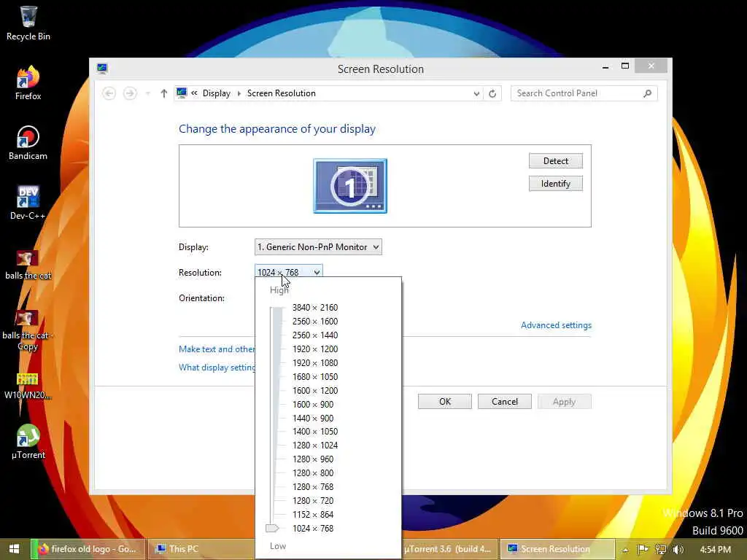Choose 1152 × 864 resolution
Viewport: 747px width, 560px height.
(313, 514)
